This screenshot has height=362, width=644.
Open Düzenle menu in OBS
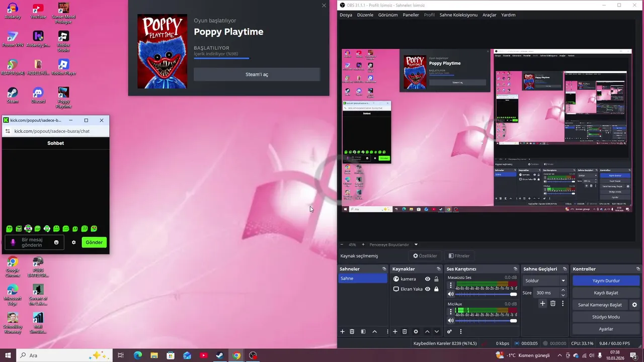click(x=365, y=15)
